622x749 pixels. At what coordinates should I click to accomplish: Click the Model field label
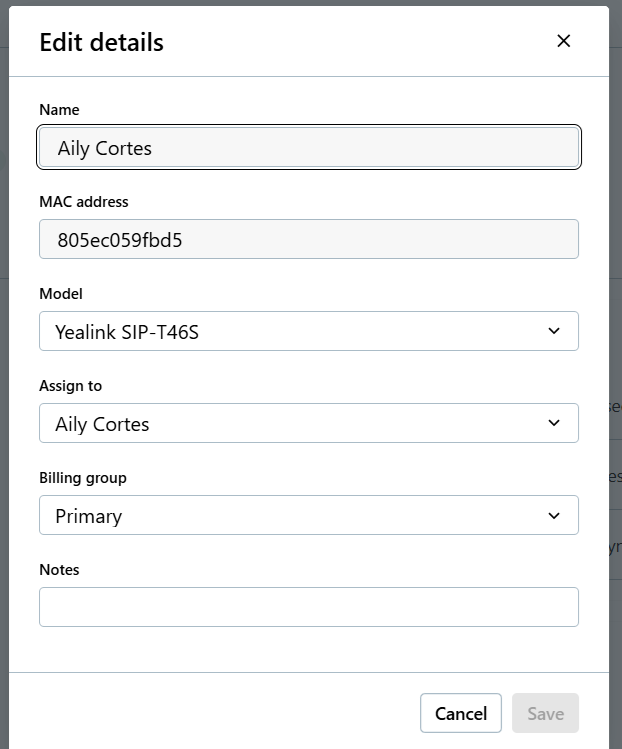click(61, 294)
